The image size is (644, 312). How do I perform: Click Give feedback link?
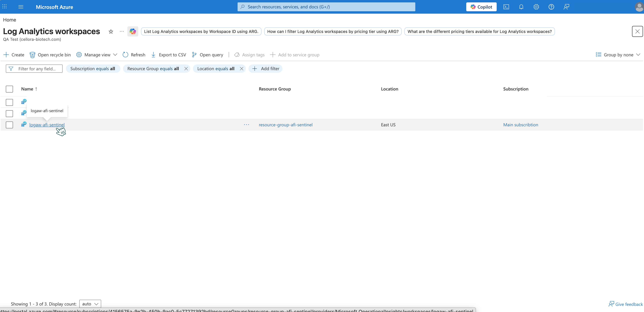point(626,304)
